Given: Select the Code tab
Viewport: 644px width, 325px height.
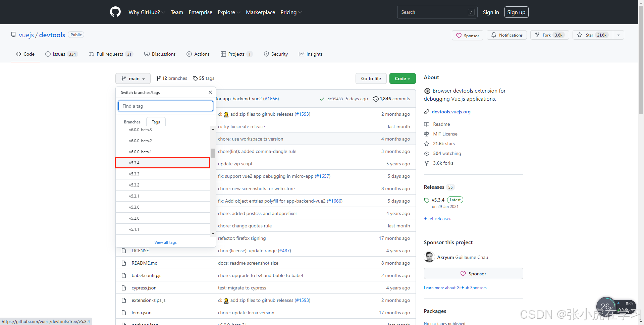Looking at the screenshot, I should [25, 54].
